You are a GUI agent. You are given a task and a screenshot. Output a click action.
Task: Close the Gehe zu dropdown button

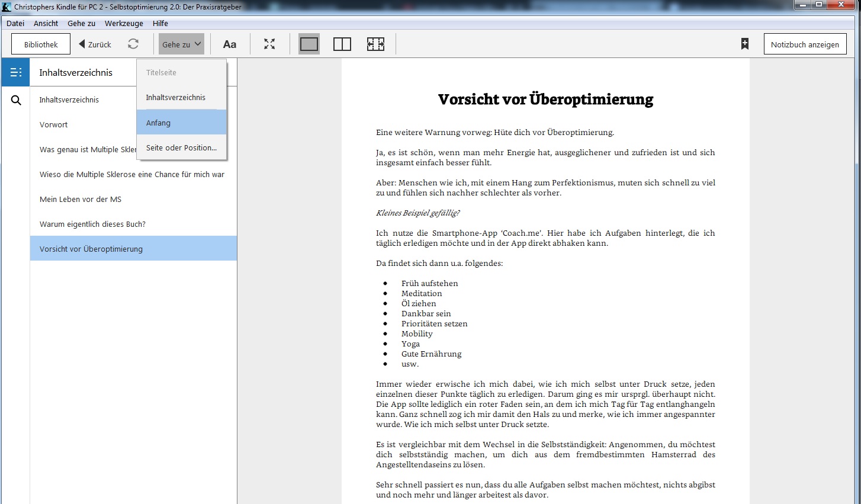click(x=181, y=44)
